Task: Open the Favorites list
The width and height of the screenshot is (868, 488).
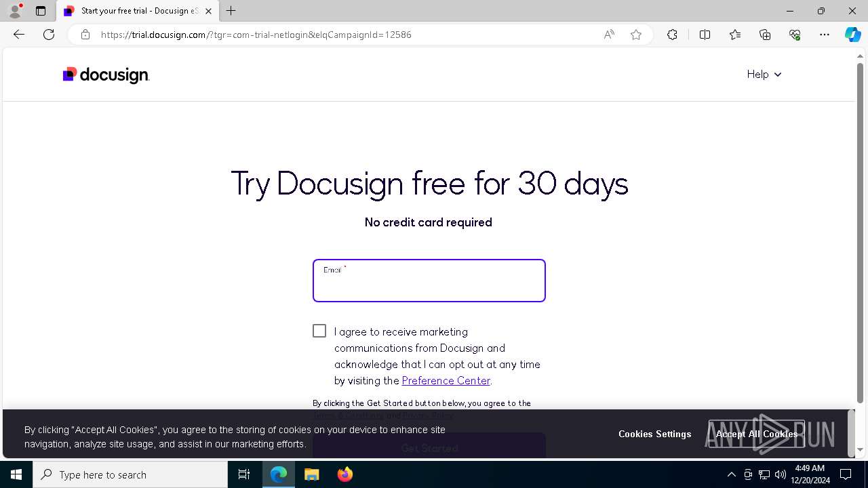Action: point(735,35)
